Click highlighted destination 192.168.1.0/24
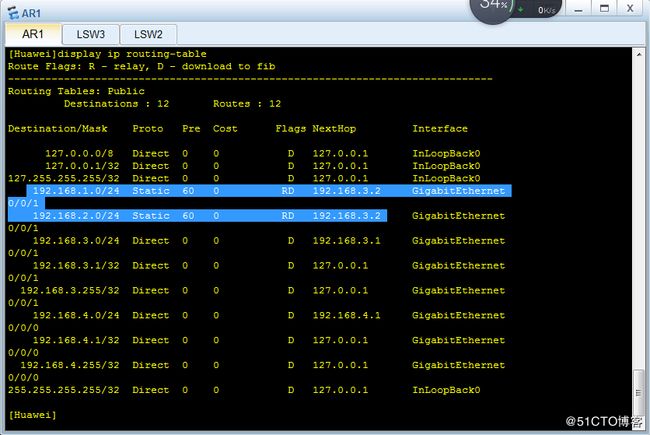 [76, 191]
